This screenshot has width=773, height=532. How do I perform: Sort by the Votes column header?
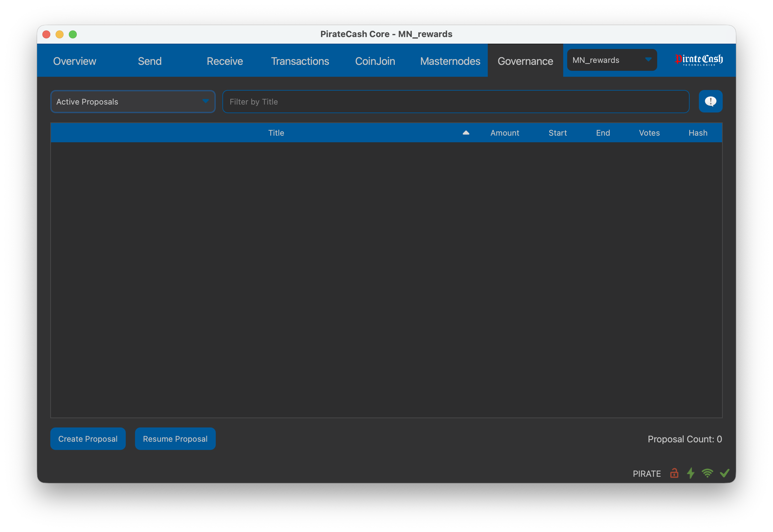point(649,133)
